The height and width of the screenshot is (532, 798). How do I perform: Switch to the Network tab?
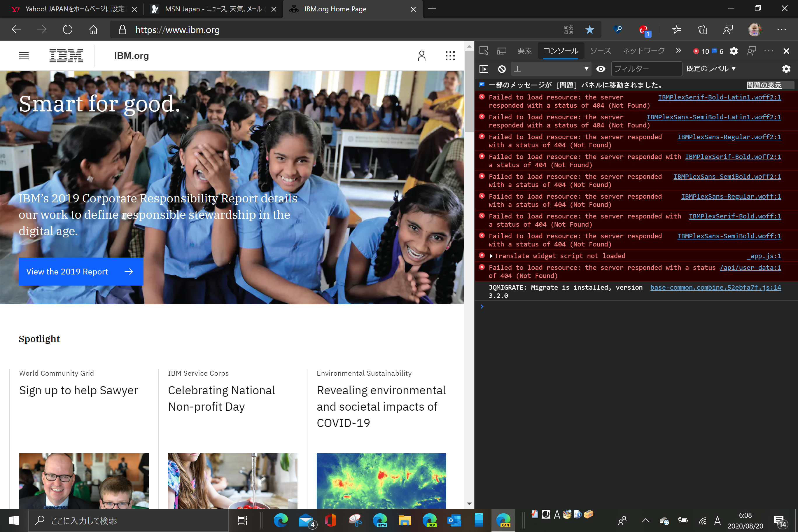pos(643,51)
